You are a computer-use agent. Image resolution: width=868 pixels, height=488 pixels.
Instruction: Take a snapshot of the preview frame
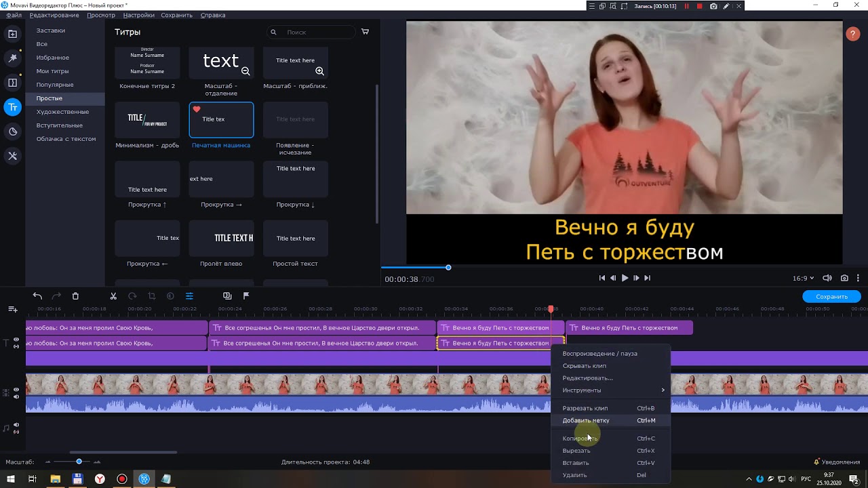click(844, 278)
